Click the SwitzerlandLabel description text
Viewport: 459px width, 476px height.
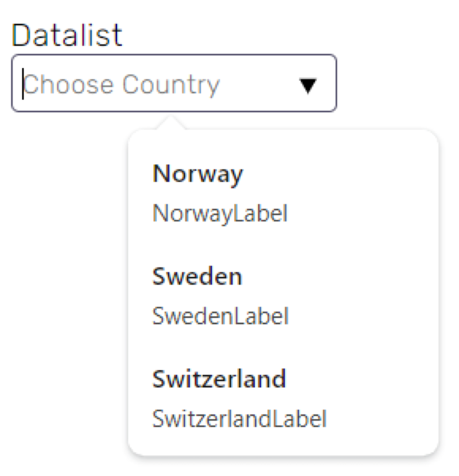pyautogui.click(x=239, y=419)
